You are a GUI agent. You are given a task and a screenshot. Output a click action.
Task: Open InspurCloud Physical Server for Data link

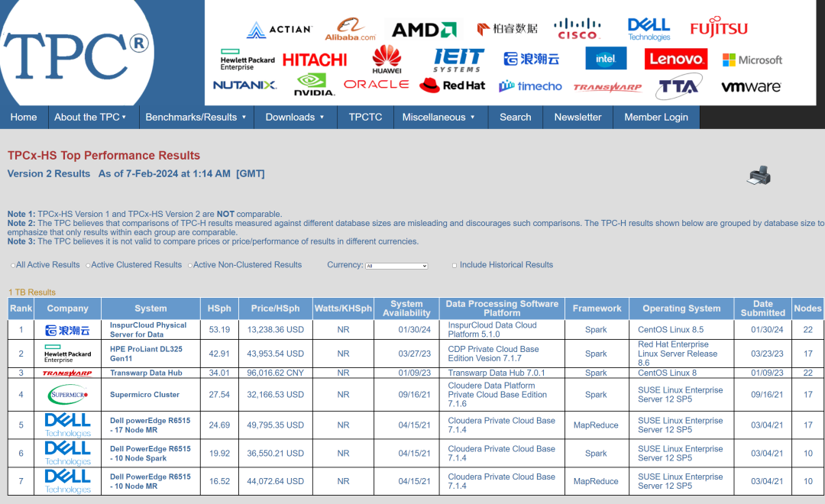(148, 329)
